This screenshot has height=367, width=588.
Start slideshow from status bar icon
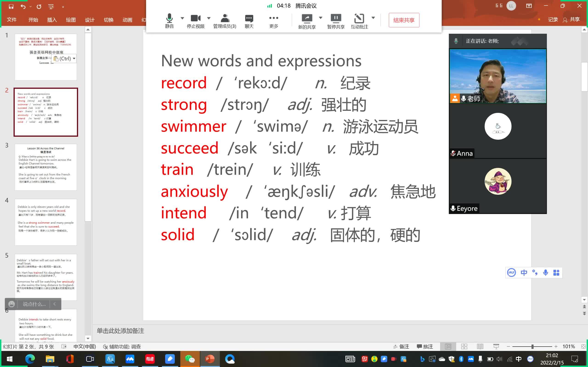(x=496, y=346)
